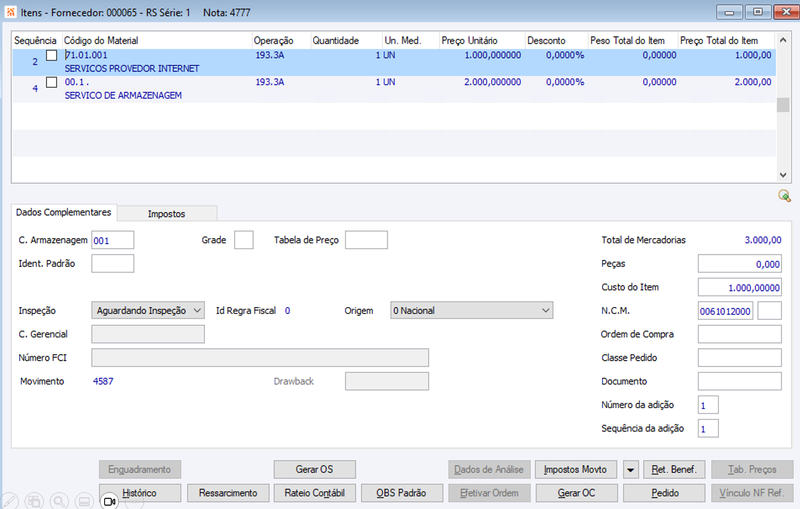The height and width of the screenshot is (509, 800).
Task: Click the Histórico button
Action: point(140,493)
